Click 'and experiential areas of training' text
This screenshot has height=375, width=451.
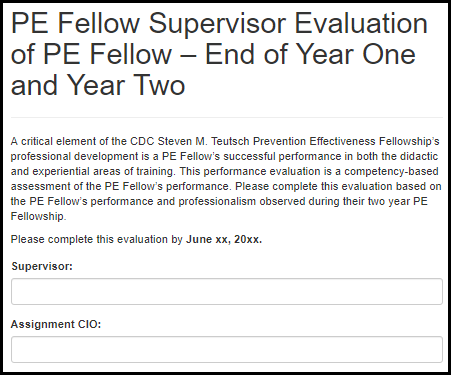click(92, 171)
